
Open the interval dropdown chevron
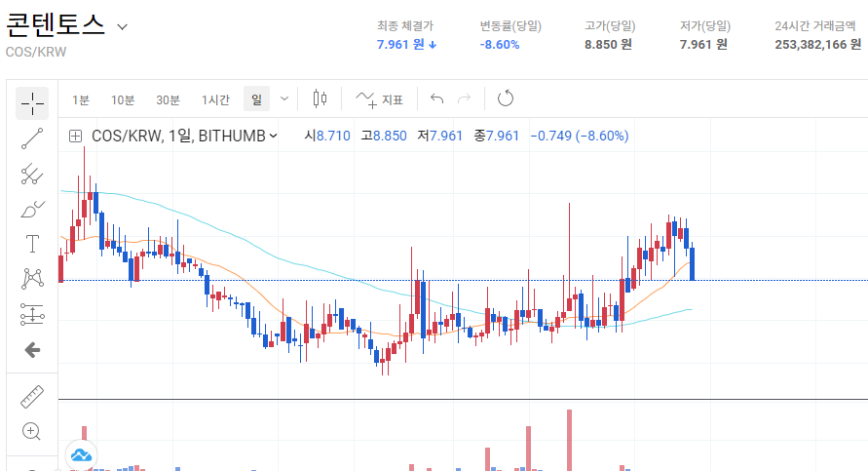coord(284,99)
